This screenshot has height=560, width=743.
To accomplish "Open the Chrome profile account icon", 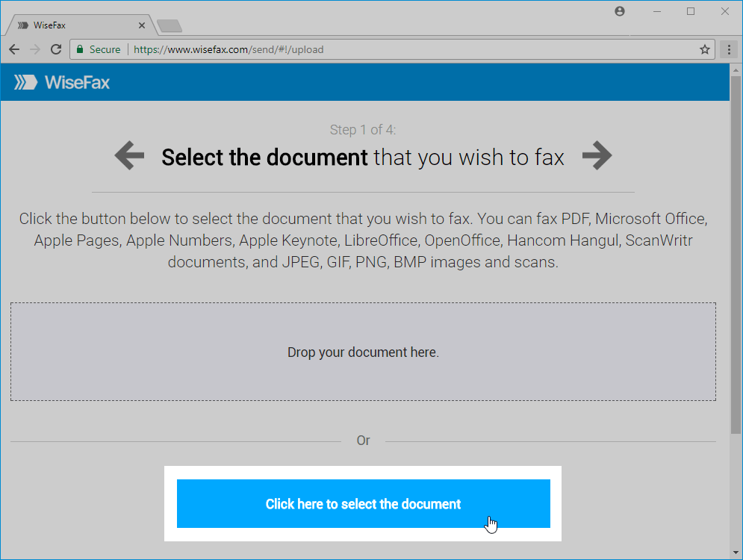I will [x=619, y=11].
